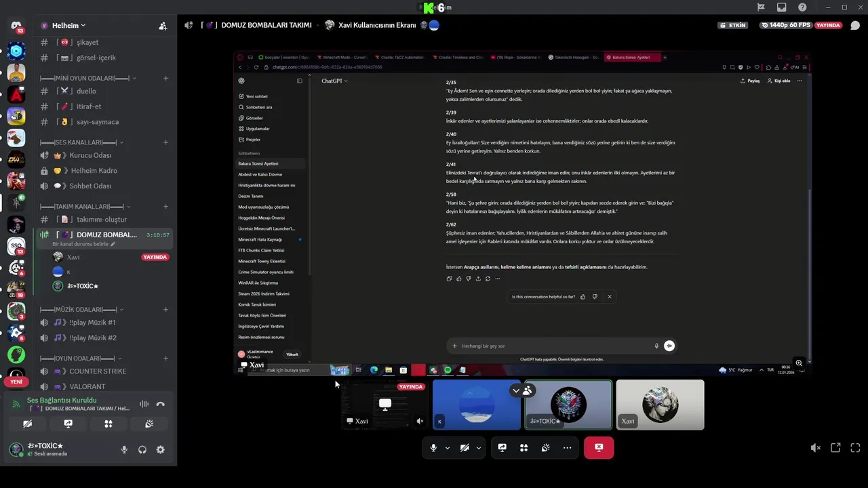
Task: Enter fullscreen mode for the stream
Action: point(855,448)
